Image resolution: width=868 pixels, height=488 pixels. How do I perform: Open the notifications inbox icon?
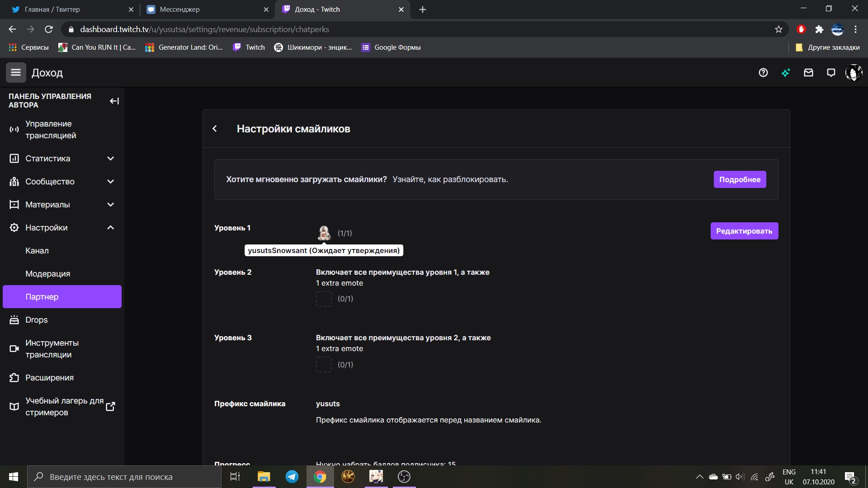(x=808, y=73)
